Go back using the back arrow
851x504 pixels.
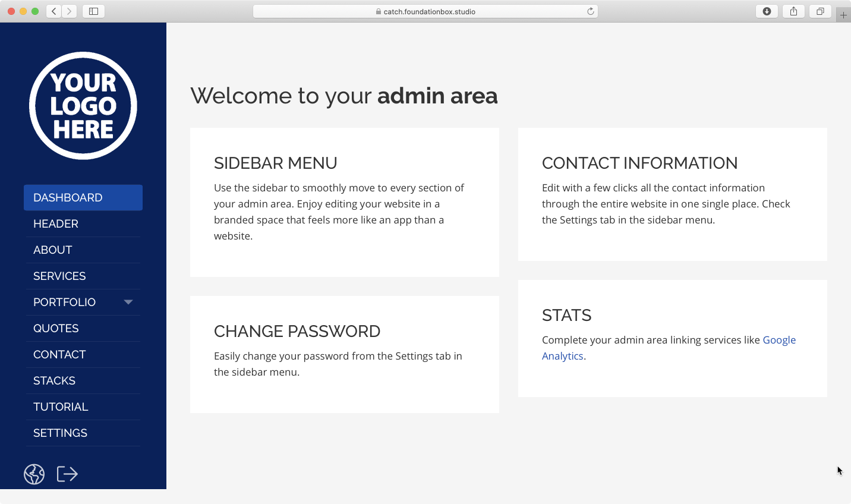(54, 11)
